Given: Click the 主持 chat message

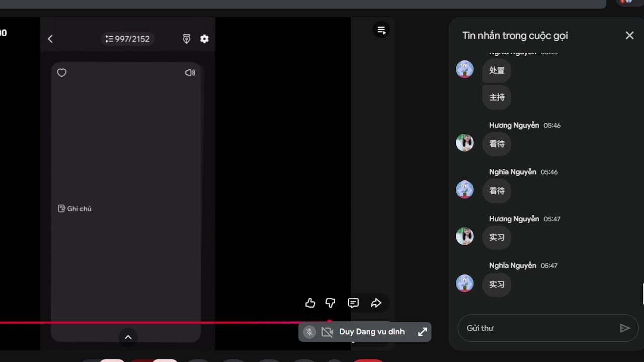Looking at the screenshot, I should (x=497, y=97).
